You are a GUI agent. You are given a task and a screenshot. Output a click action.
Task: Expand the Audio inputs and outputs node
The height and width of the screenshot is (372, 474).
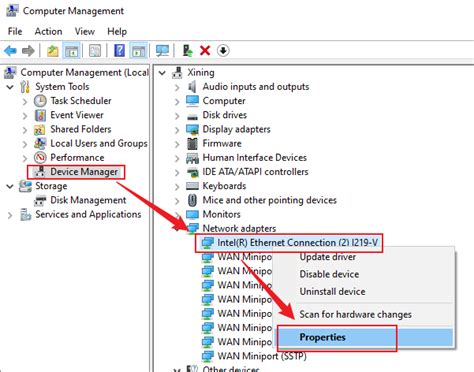[x=177, y=87]
